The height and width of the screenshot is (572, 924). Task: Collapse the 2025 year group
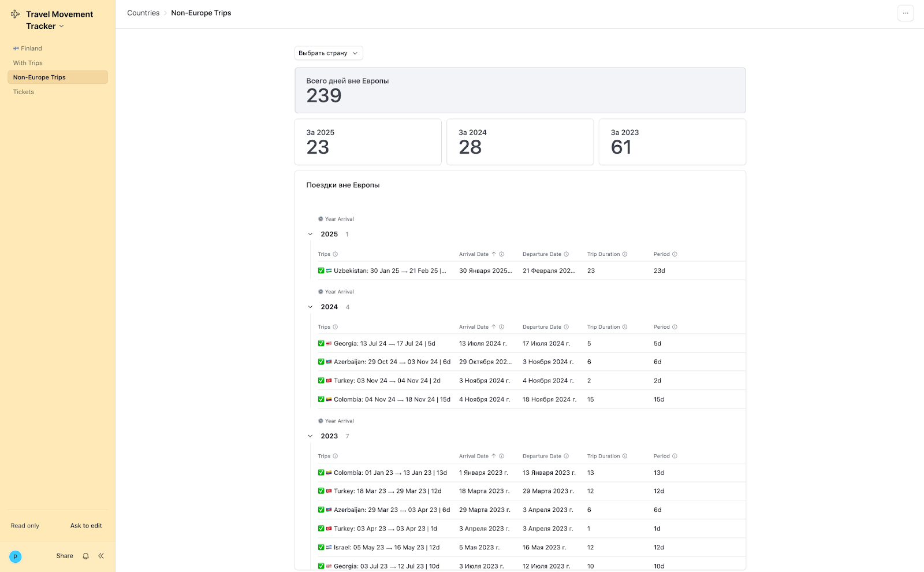[x=310, y=235]
